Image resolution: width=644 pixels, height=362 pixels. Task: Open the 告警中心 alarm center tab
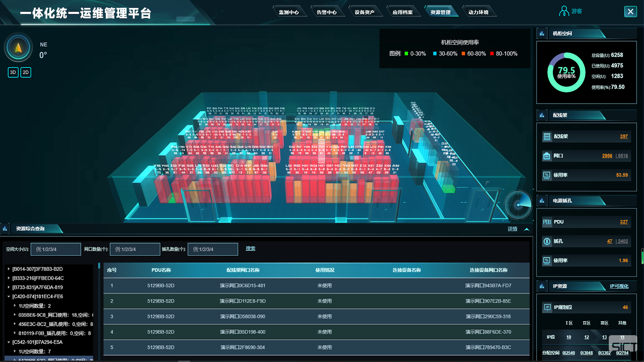pyautogui.click(x=326, y=12)
